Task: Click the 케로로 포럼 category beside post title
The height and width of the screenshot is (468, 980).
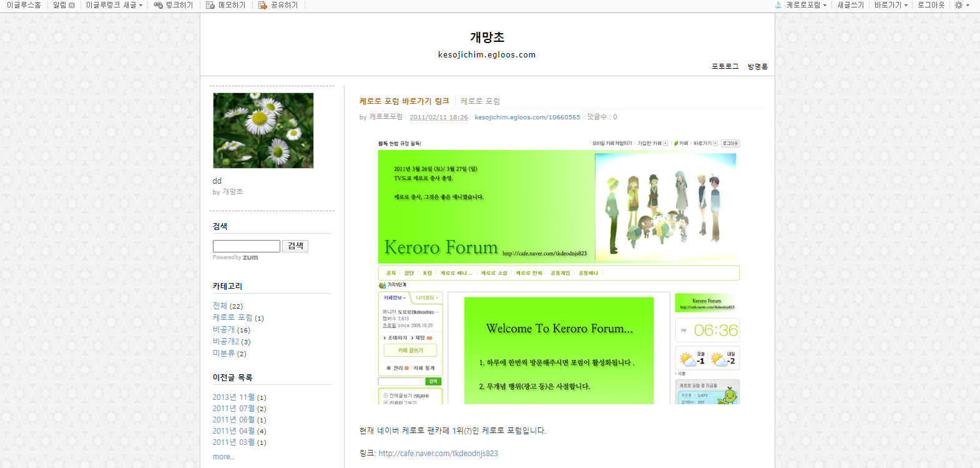Action: (x=480, y=101)
